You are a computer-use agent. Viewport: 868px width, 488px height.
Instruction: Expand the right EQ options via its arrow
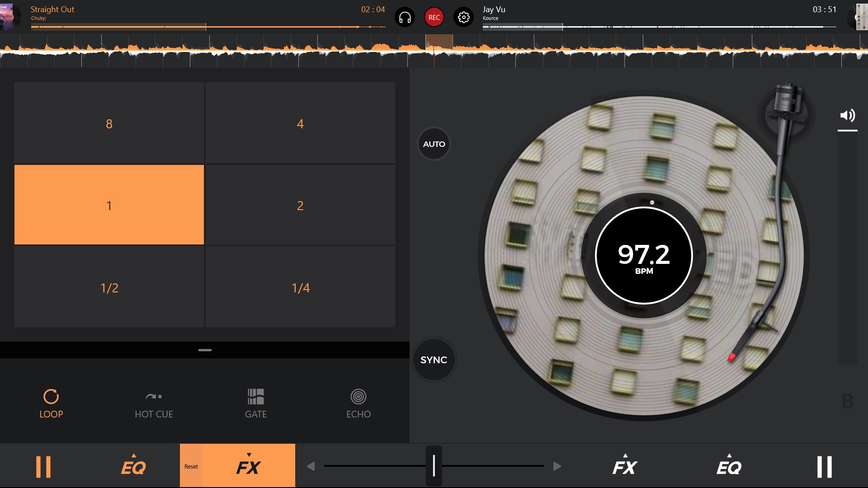click(729, 456)
